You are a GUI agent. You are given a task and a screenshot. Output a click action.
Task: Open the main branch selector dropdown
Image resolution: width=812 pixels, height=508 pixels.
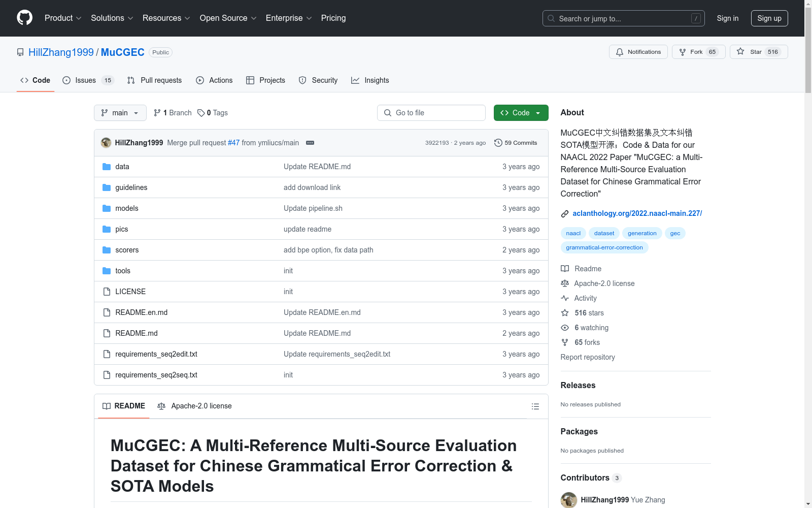tap(120, 113)
